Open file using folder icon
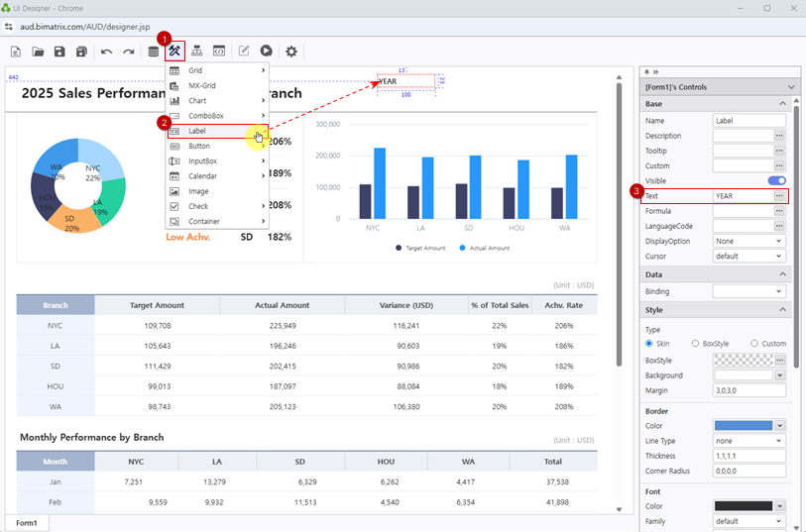Image resolution: width=806 pixels, height=532 pixels. [x=38, y=52]
